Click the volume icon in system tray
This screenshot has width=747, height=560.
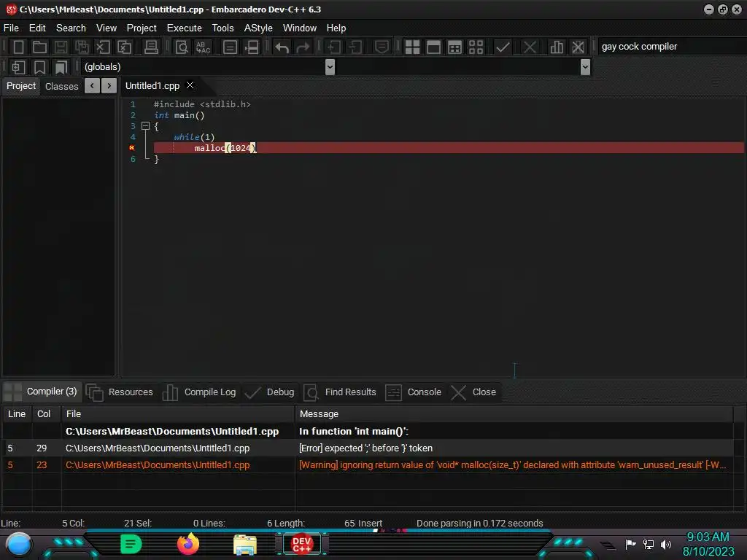[x=666, y=544]
